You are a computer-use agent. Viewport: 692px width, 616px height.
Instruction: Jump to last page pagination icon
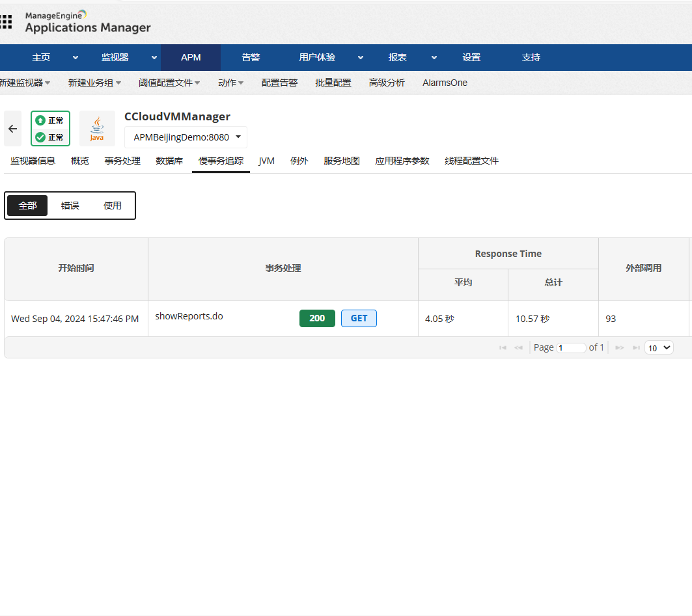click(x=636, y=348)
